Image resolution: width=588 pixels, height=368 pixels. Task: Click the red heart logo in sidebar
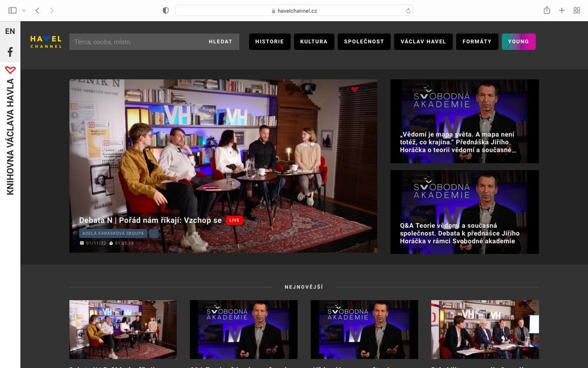[10, 70]
